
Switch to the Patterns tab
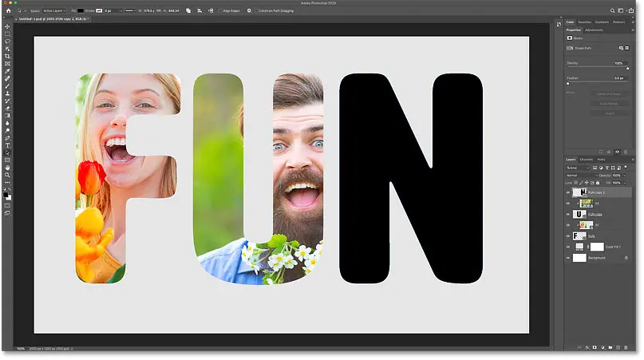[619, 22]
